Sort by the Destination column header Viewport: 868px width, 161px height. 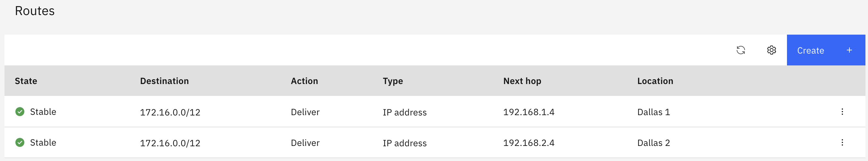[164, 81]
